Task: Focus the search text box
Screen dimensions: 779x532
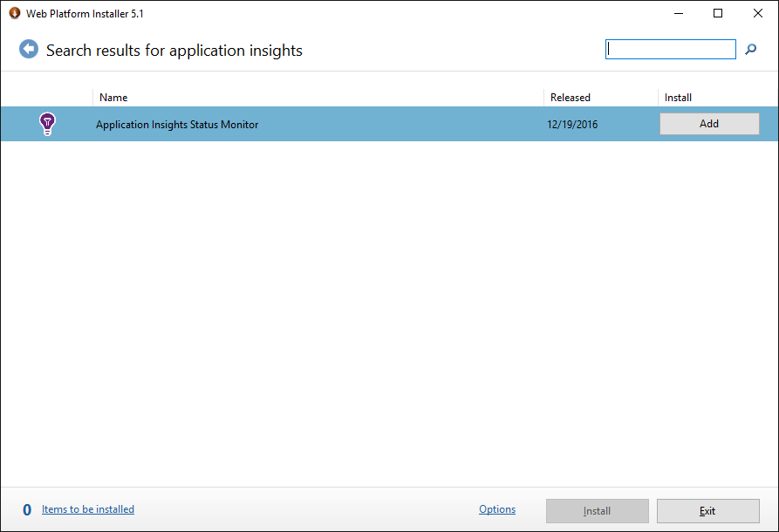Action: point(670,49)
